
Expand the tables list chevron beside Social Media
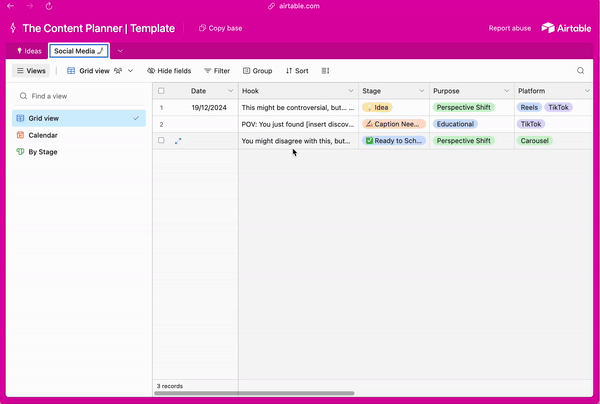click(x=120, y=50)
